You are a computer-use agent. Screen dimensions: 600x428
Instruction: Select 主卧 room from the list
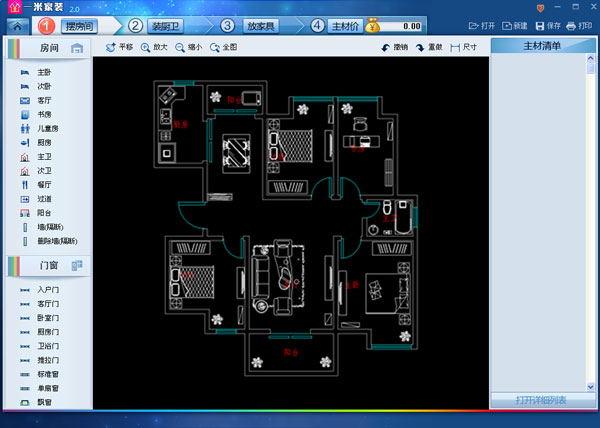pyautogui.click(x=44, y=72)
